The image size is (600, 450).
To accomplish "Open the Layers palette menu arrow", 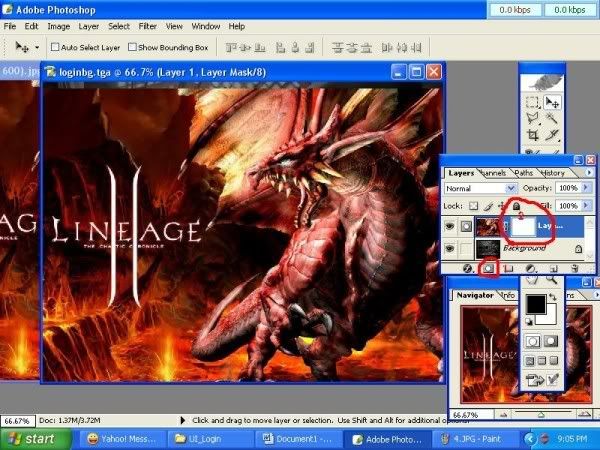I will coord(590,173).
